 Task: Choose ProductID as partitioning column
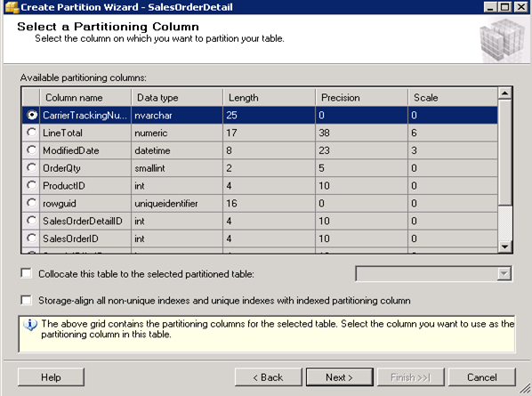pos(31,185)
